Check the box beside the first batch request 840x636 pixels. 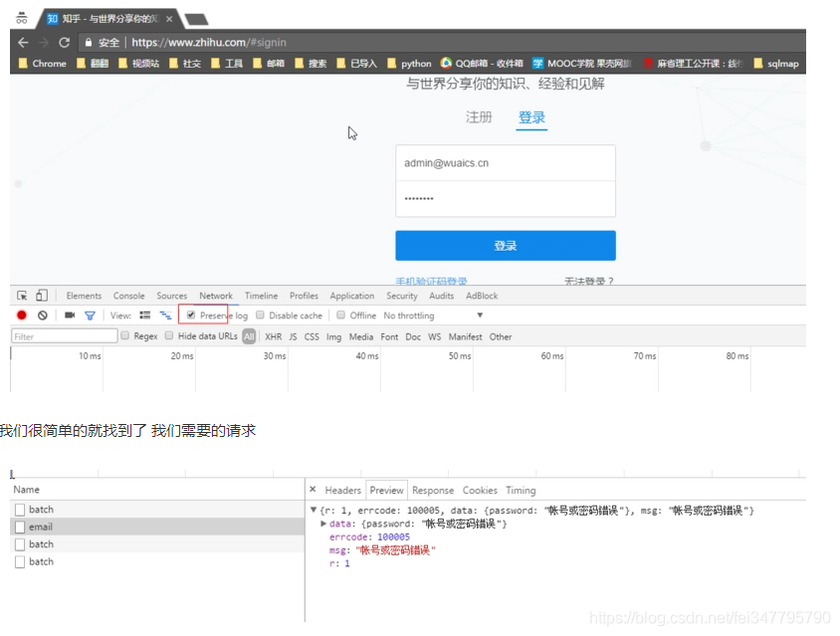20,510
